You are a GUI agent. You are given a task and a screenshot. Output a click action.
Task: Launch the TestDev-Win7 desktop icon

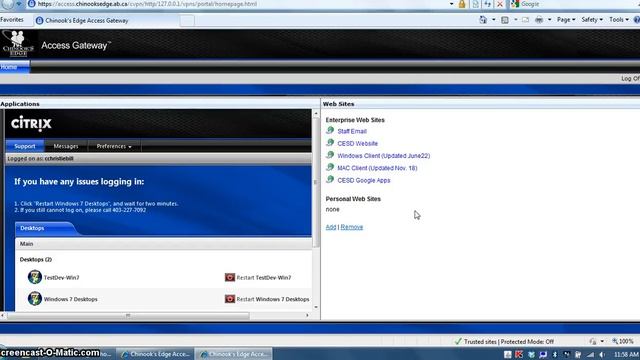35,277
